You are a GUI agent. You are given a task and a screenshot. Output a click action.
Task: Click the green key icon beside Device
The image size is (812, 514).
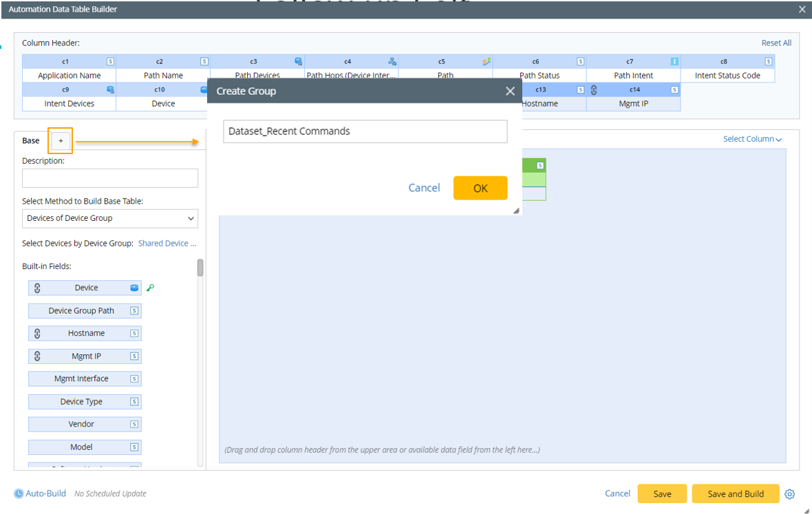pyautogui.click(x=150, y=288)
